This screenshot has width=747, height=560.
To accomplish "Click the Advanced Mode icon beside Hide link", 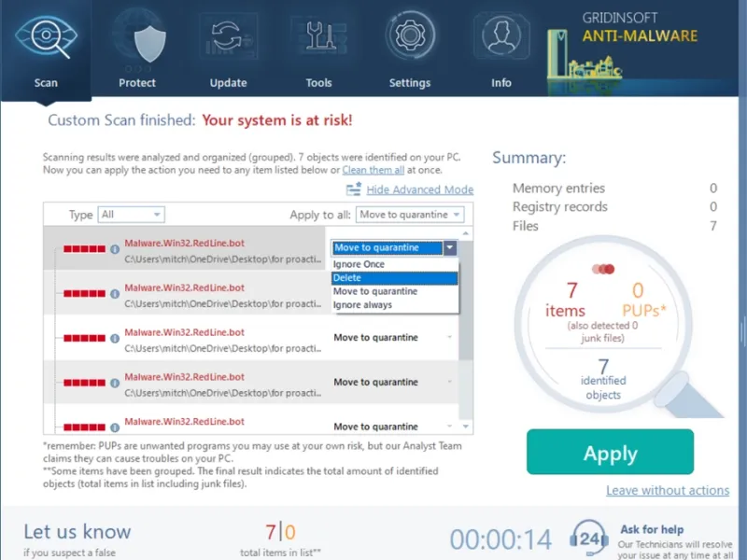I will click(354, 189).
